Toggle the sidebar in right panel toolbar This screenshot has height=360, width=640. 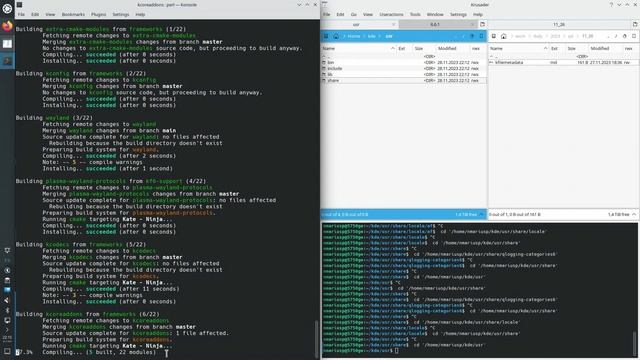tap(634, 36)
